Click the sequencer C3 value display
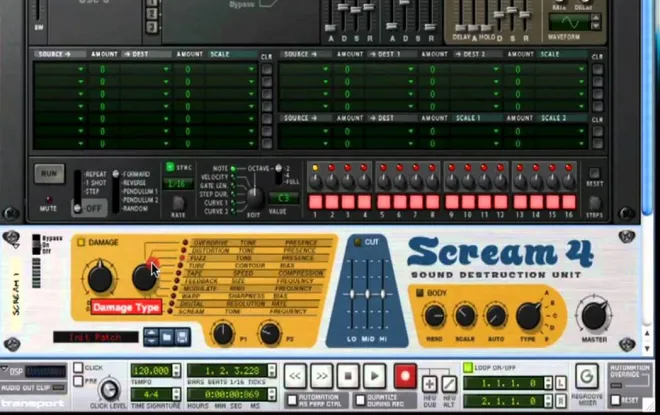This screenshot has height=415, width=660. point(283,198)
